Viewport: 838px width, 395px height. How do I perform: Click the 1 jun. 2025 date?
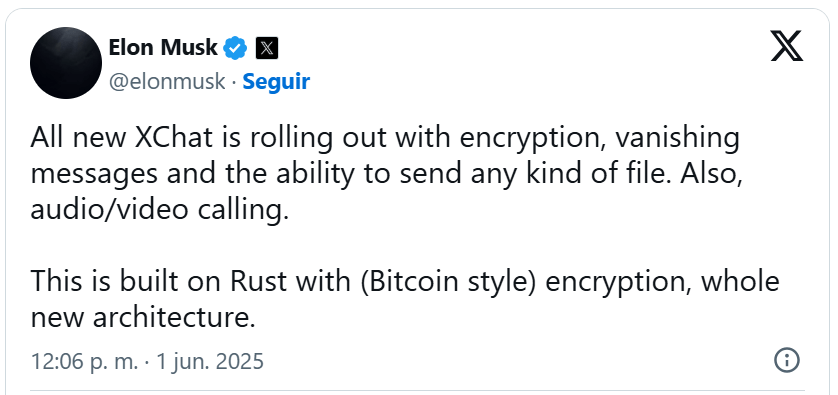[x=210, y=361]
